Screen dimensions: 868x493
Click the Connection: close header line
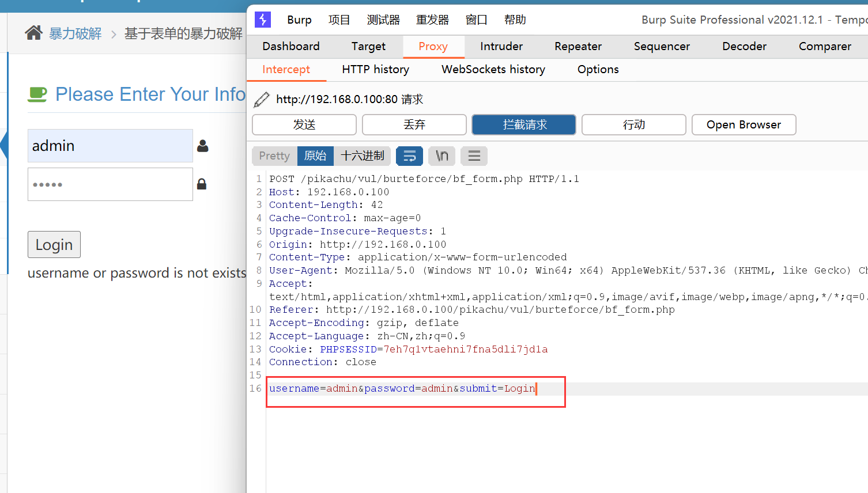[323, 362]
